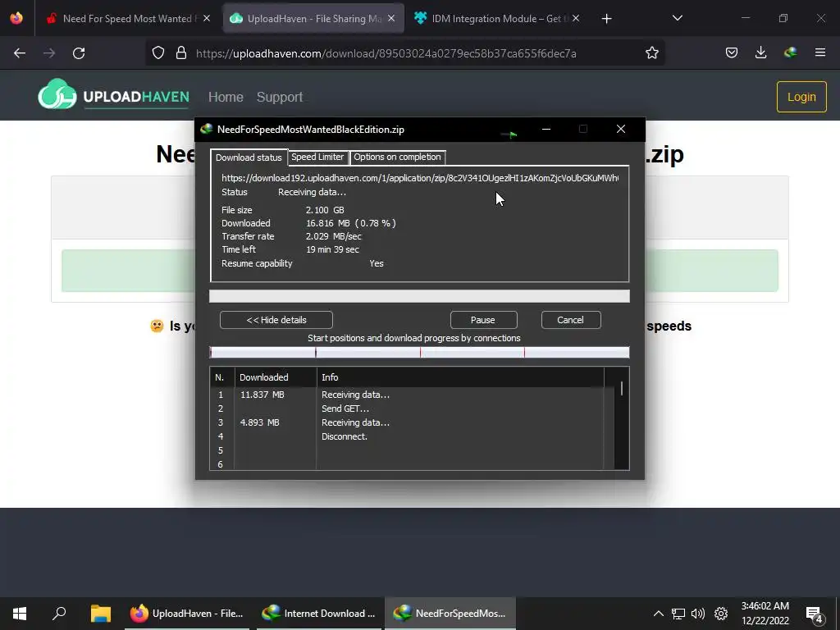Close the Need For Speed Most Wanted tab

[207, 18]
